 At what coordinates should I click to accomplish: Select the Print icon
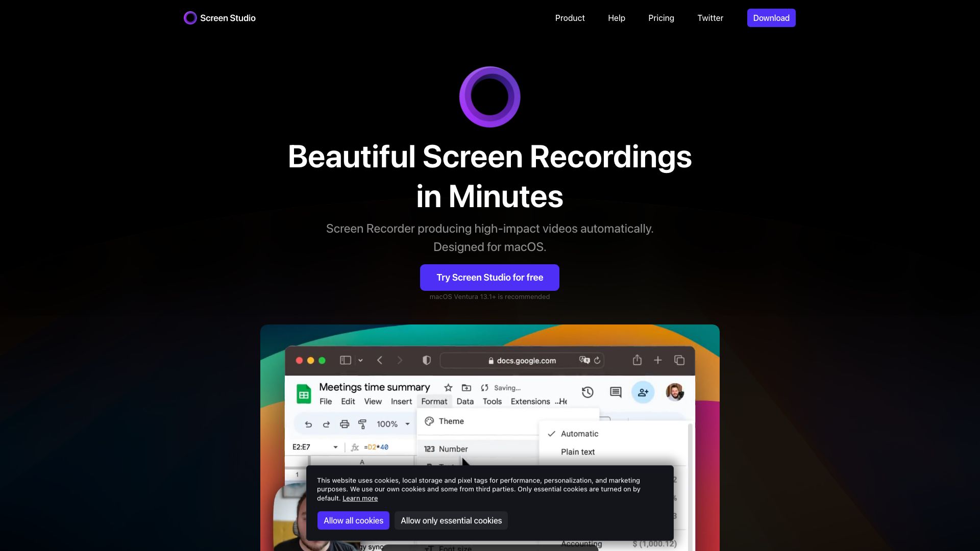coord(344,423)
